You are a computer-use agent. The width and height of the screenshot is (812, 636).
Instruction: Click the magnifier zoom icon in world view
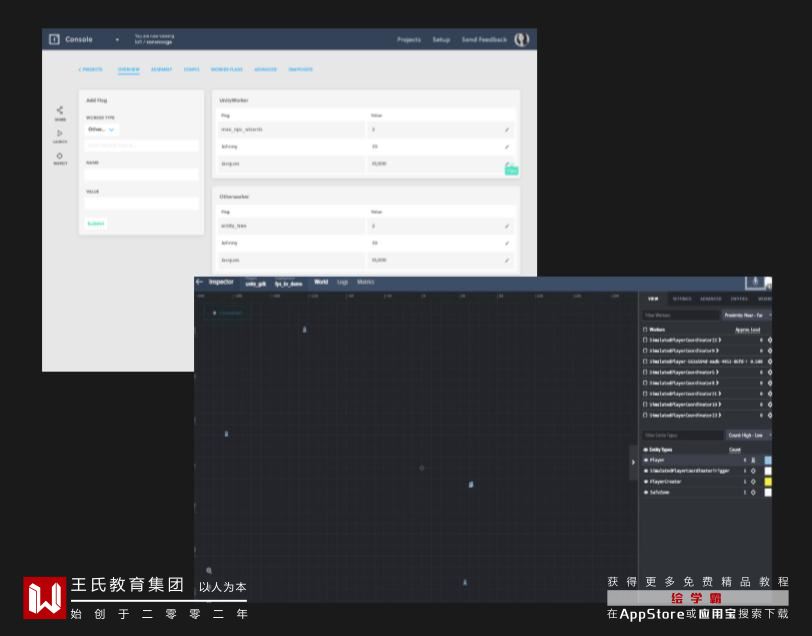click(x=209, y=570)
